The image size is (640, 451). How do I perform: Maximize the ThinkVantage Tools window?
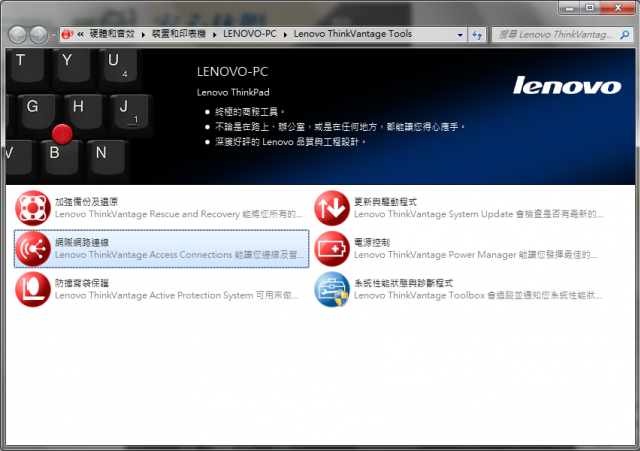(590, 8)
